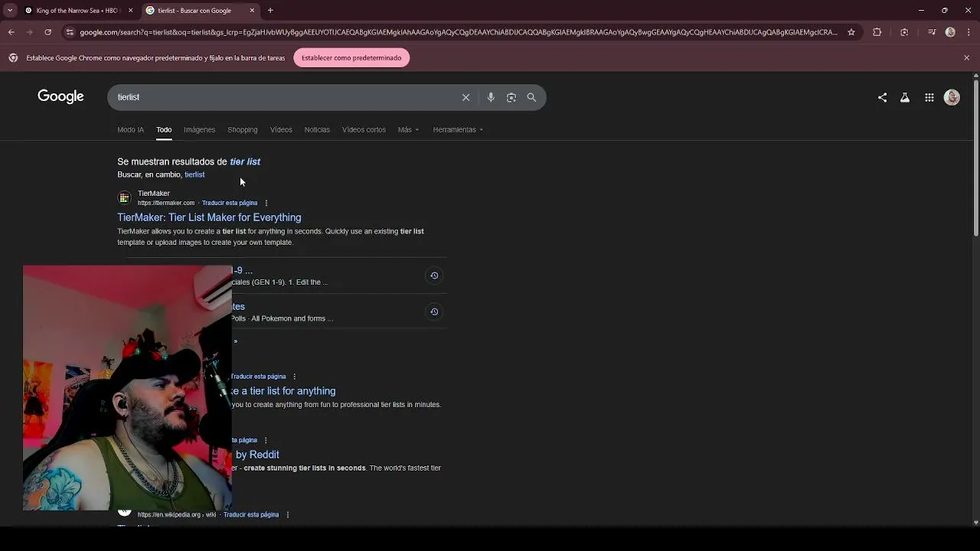
Task: Switch to Vídeos tab
Action: tap(281, 129)
